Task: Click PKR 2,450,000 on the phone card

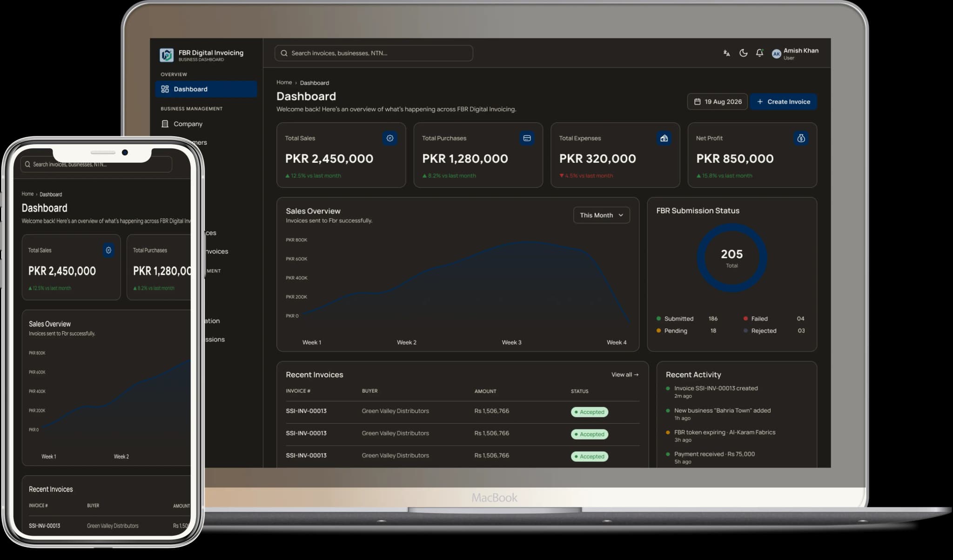Action: (x=62, y=271)
